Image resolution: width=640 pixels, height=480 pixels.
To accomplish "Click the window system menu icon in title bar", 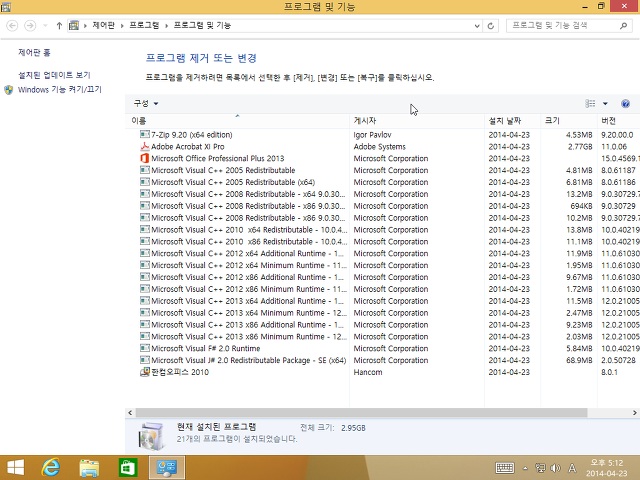I will pos(6,6).
